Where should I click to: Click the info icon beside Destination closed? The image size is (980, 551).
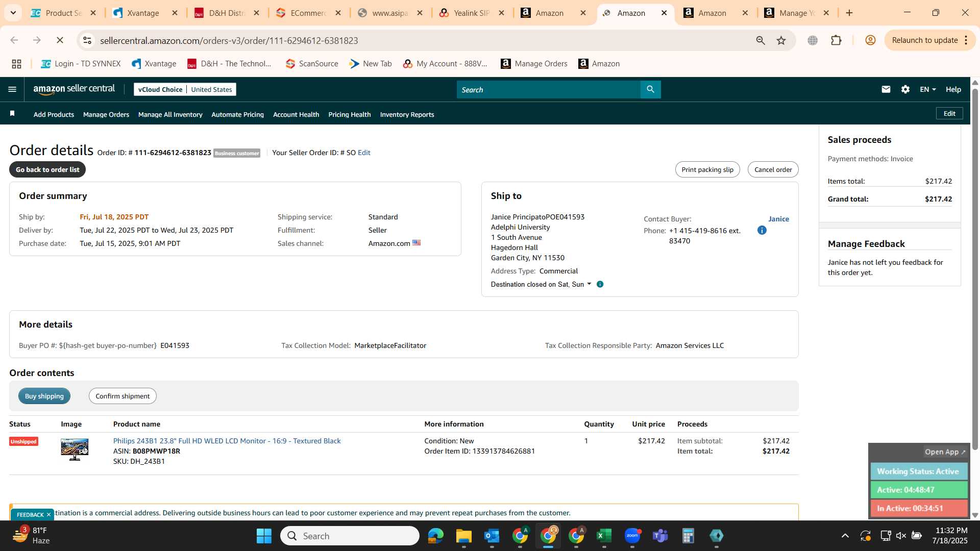[600, 284]
